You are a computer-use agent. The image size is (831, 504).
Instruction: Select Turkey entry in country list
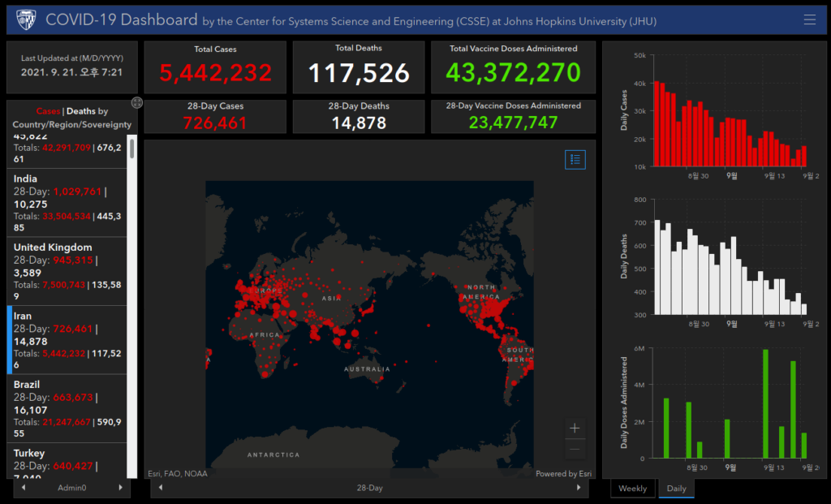pyautogui.click(x=67, y=460)
